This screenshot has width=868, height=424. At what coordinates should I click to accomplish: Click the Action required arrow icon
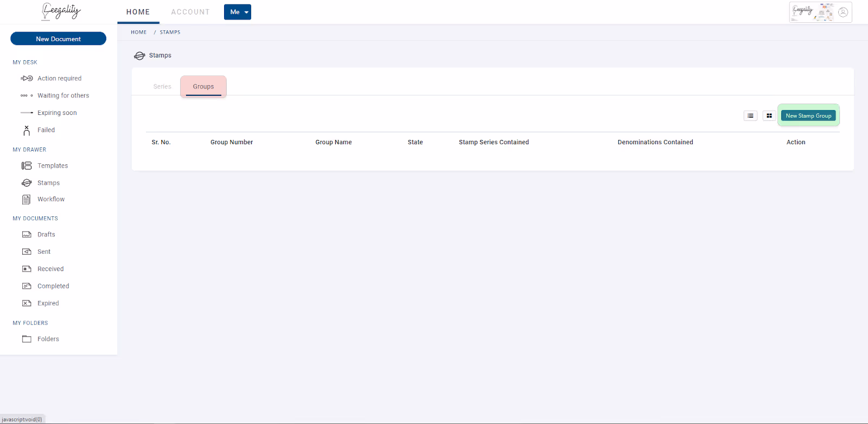(27, 79)
